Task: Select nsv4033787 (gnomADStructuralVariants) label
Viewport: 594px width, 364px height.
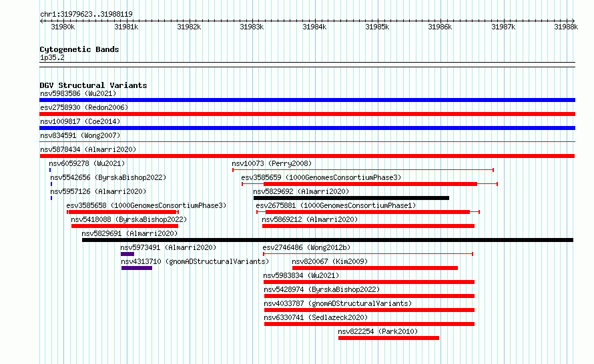Action: tap(338, 303)
